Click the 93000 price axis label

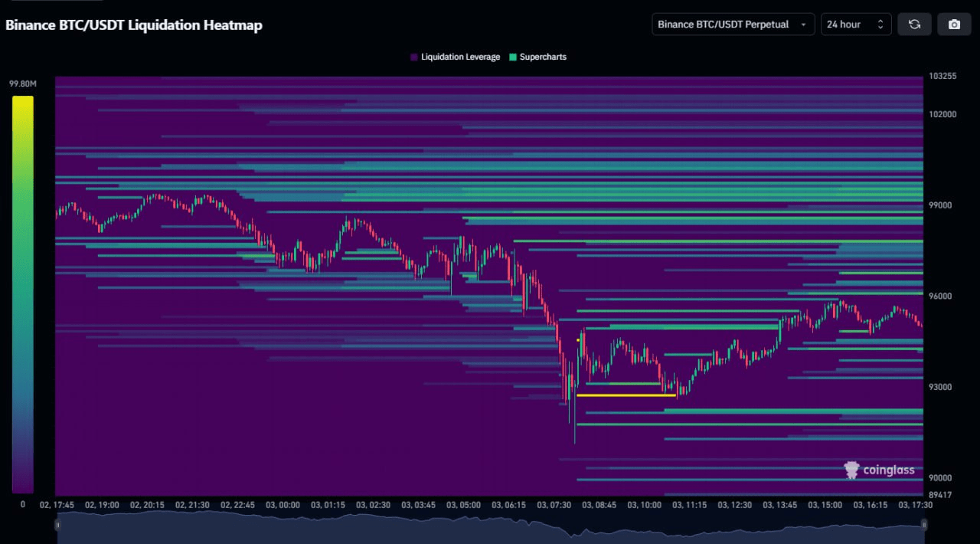point(940,387)
